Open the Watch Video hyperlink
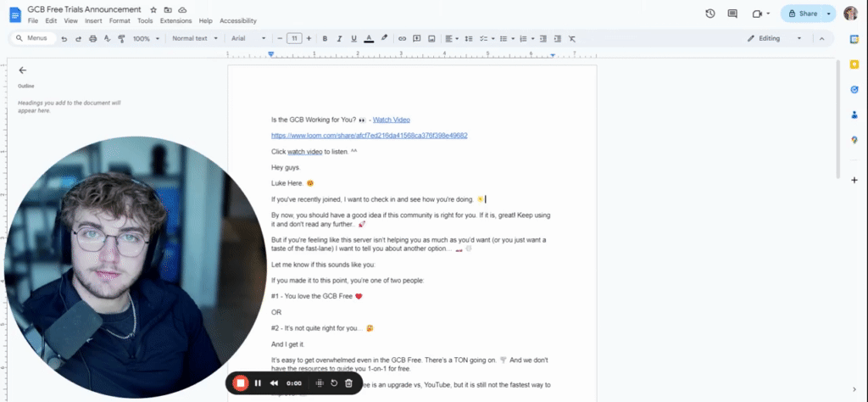The width and height of the screenshot is (868, 402). [392, 120]
